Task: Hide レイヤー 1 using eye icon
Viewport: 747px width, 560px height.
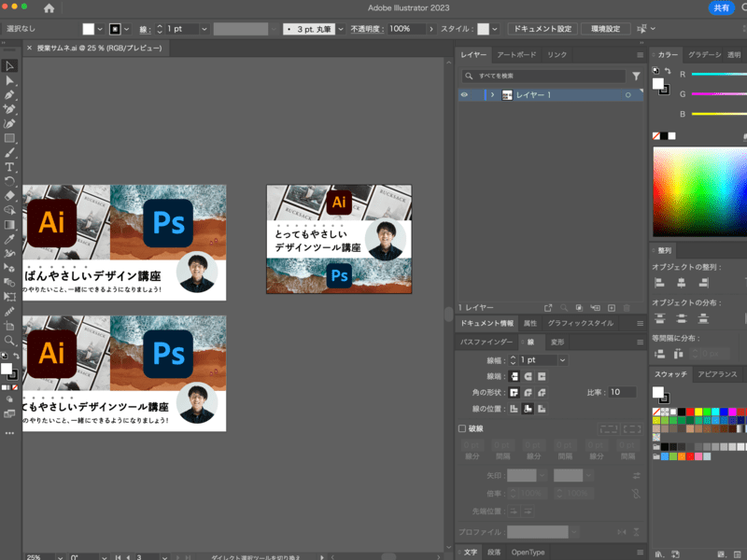Action: coord(464,95)
